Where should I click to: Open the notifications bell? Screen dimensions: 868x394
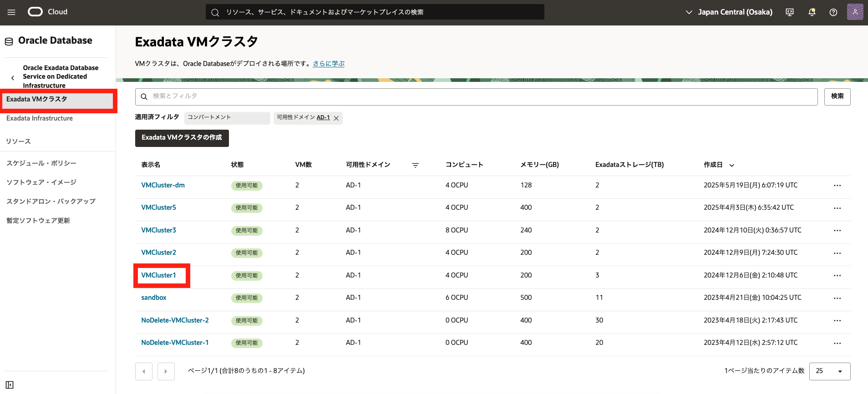pos(812,12)
